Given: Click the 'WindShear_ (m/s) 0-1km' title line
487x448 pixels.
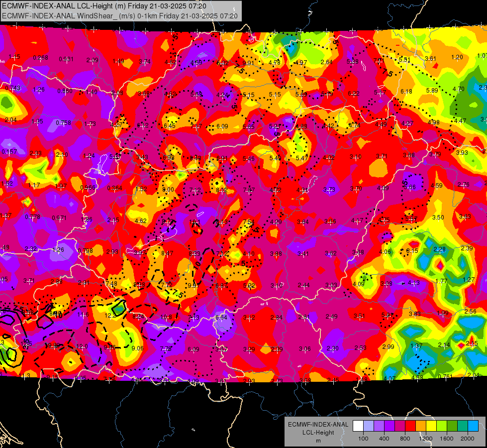Looking at the screenshot, I should click(x=119, y=16).
